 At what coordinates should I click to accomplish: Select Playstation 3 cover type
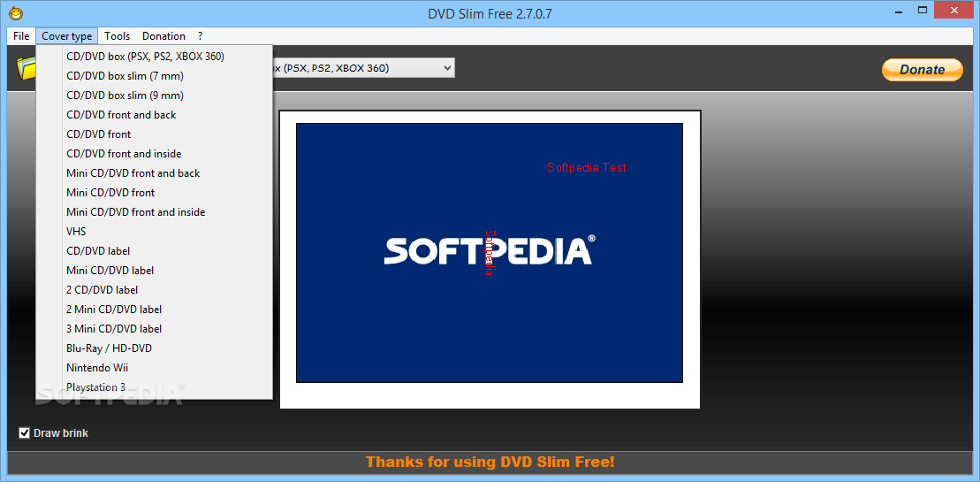(155, 387)
